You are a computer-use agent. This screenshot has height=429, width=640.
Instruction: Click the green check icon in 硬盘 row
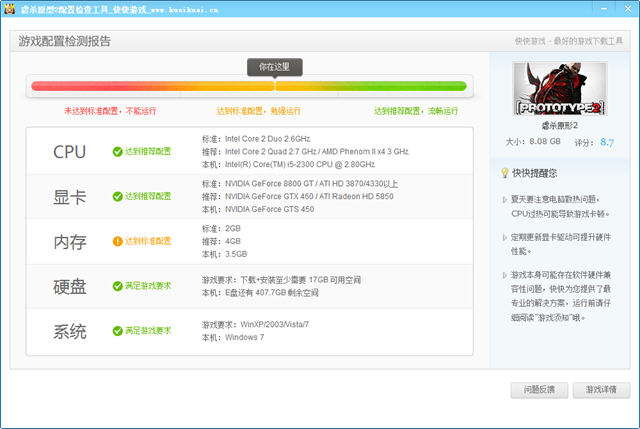[x=118, y=286]
